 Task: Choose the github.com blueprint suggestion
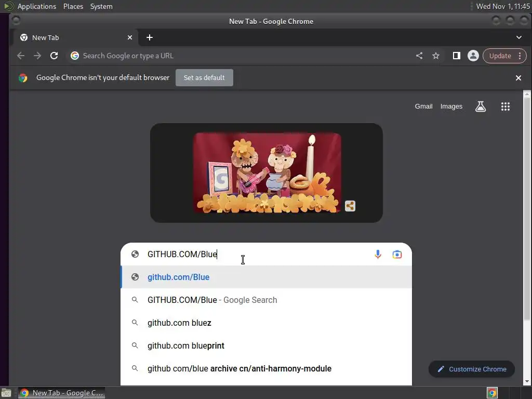267,345
